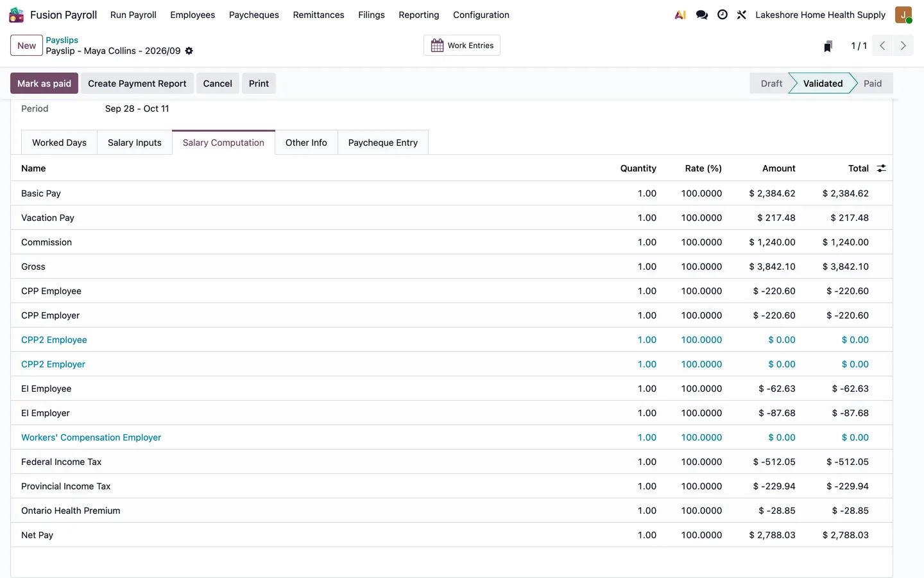Open the wrench debug tools icon
The image size is (924, 578).
[x=742, y=15]
